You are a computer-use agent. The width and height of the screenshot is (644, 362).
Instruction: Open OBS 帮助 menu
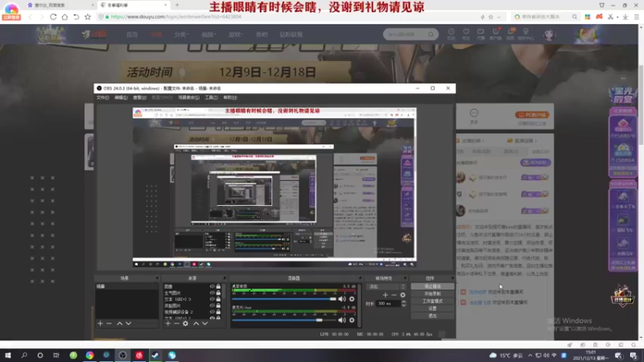[230, 97]
